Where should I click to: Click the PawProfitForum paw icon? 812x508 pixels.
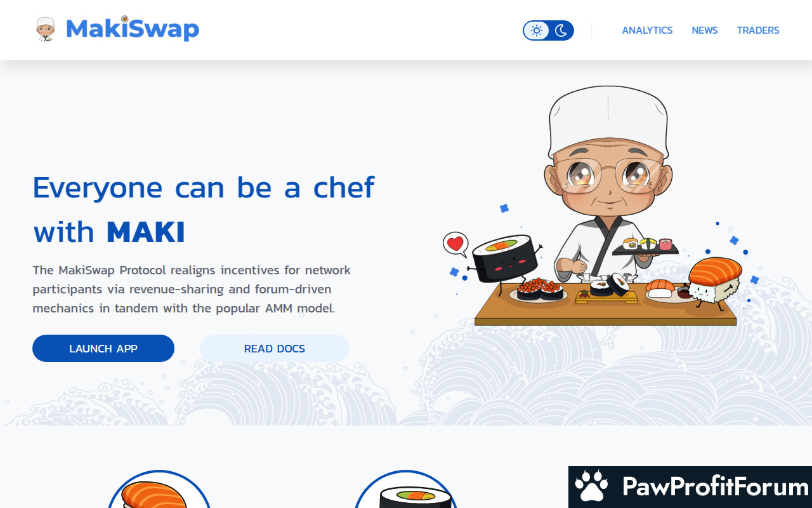tap(592, 486)
